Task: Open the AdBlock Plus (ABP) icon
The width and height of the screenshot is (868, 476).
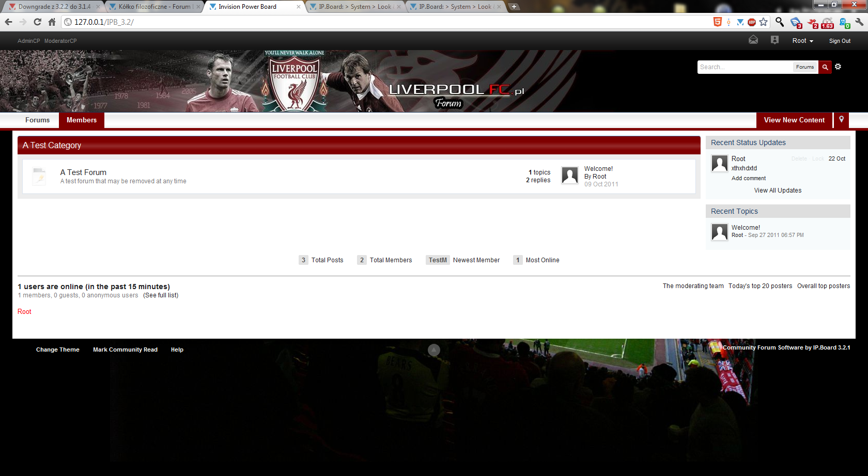Action: (x=752, y=22)
